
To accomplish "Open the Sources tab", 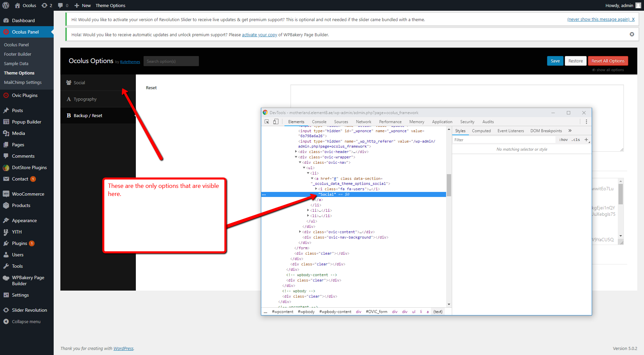I will coord(341,122).
